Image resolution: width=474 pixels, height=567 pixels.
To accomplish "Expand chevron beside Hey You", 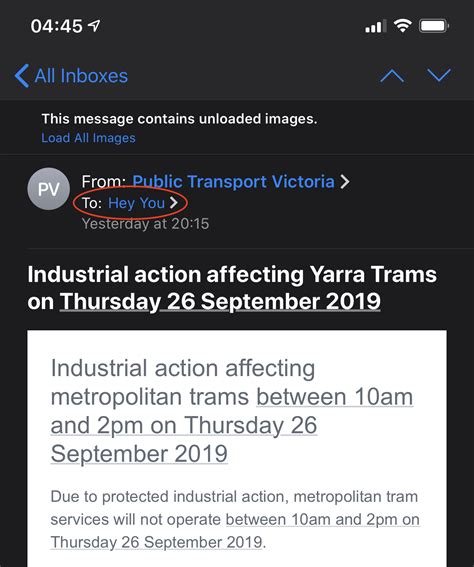I will click(174, 203).
